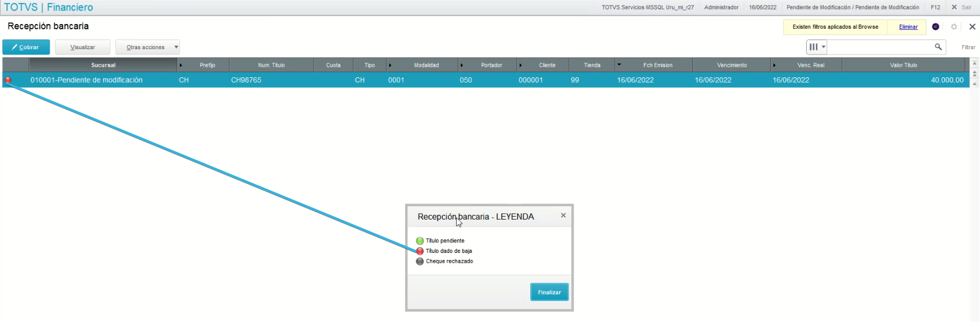This screenshot has height=322, width=980.
Task: Click inside the search input field
Action: (x=879, y=47)
